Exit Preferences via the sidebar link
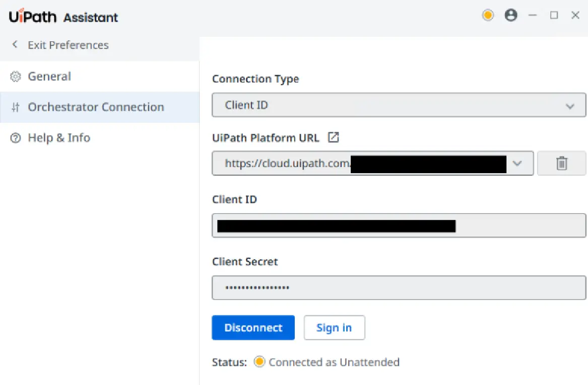Viewport: 588px width, 385px height. (x=68, y=45)
